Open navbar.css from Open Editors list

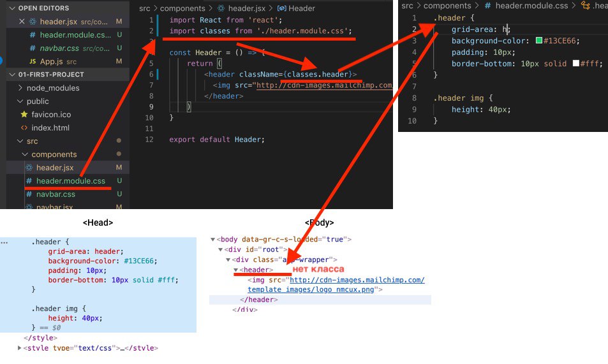click(59, 48)
